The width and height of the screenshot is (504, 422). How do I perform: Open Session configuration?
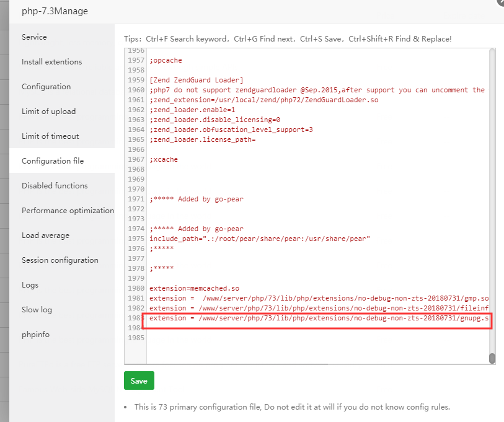click(x=60, y=260)
